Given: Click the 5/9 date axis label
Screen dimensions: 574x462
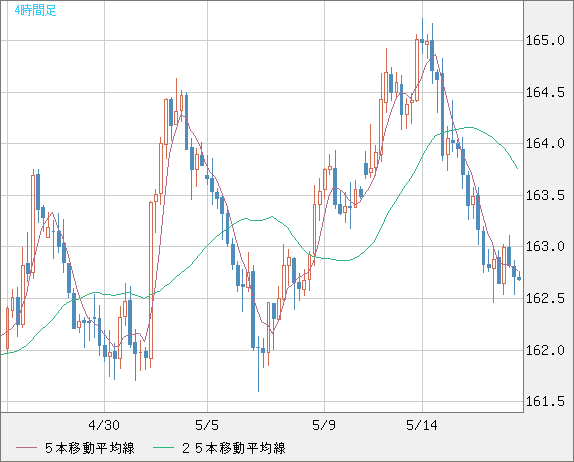Looking at the screenshot, I should coord(324,425).
